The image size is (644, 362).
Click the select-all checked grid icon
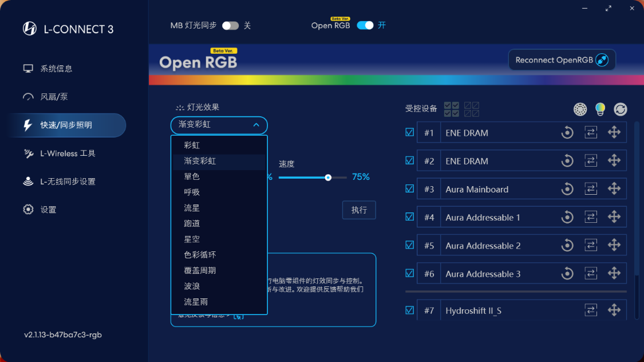coord(452,109)
